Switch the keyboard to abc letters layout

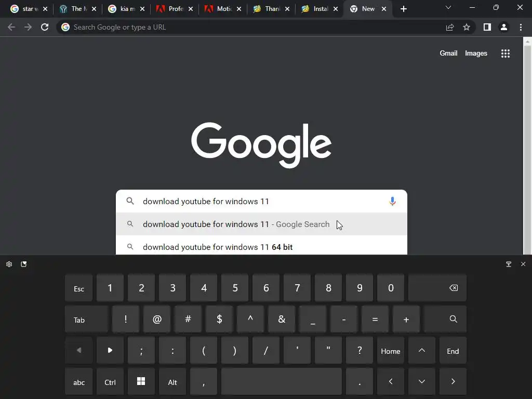click(79, 382)
